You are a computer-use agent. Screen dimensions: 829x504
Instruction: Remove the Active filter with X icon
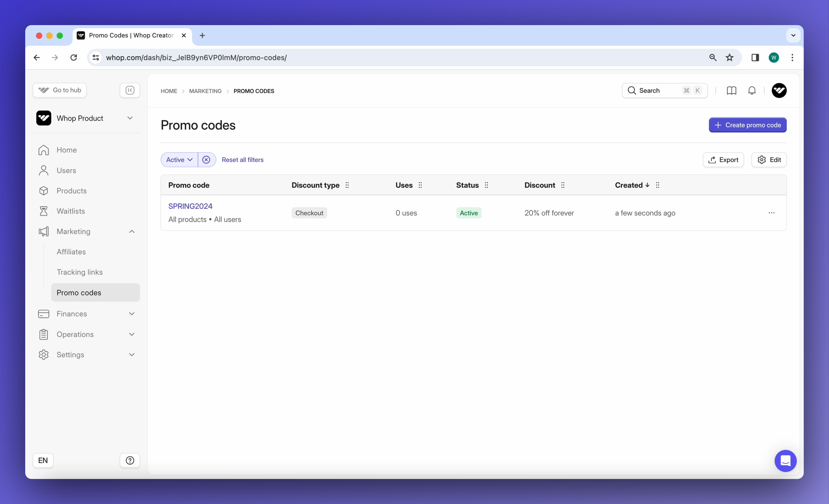point(206,160)
